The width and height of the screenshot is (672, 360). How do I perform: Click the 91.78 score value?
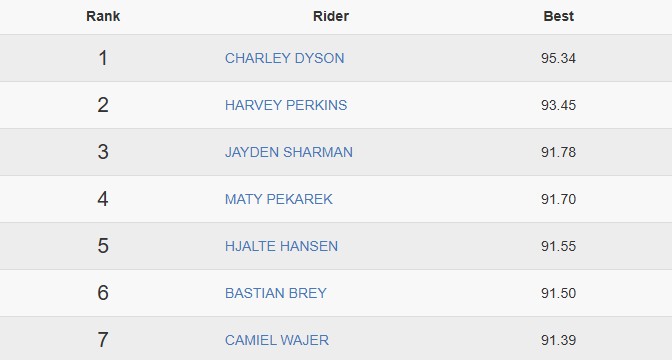pyautogui.click(x=558, y=152)
